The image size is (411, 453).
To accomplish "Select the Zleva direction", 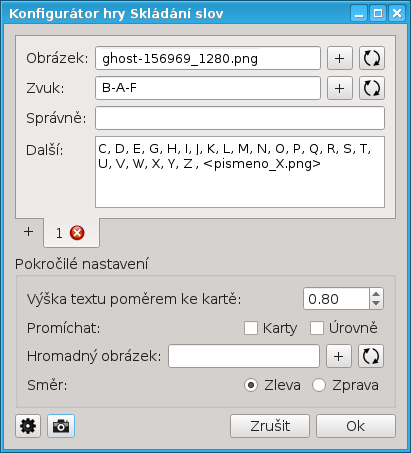I will click(x=251, y=385).
